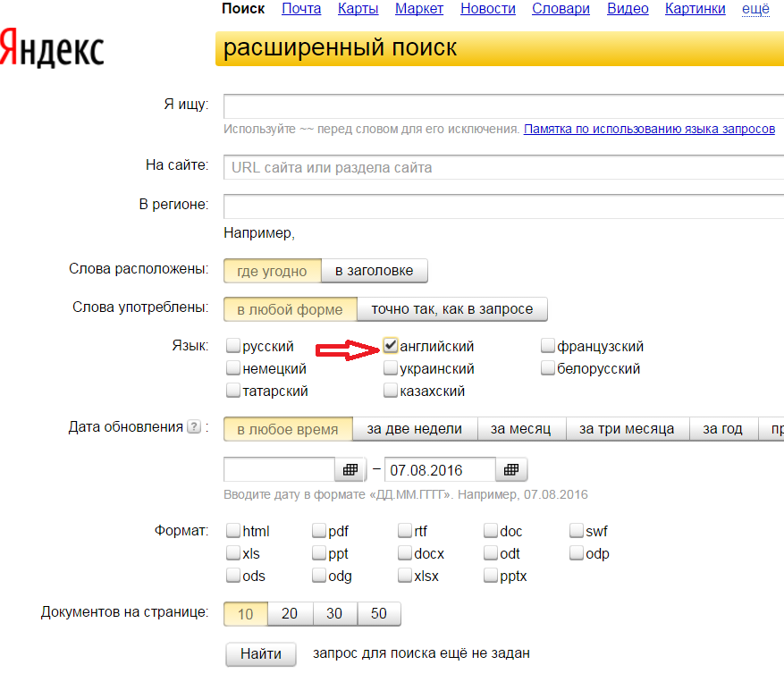Viewport: 784px width, 682px height.
Task: Select the в любое время update date option
Action: coord(288,429)
